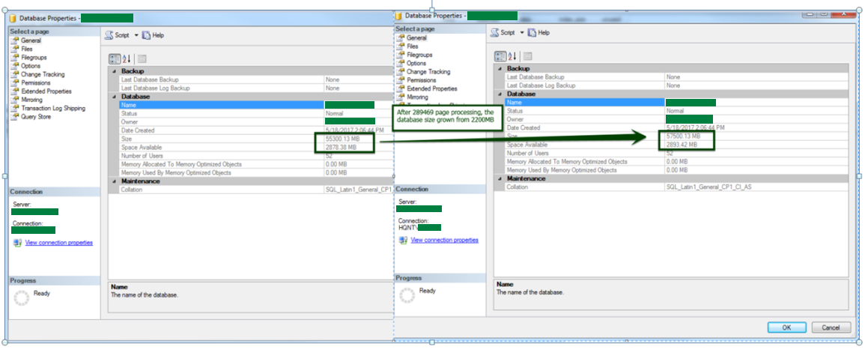Select Name property row in window showing 57500.13 MB
The width and height of the screenshot is (868, 353).
[676, 103]
